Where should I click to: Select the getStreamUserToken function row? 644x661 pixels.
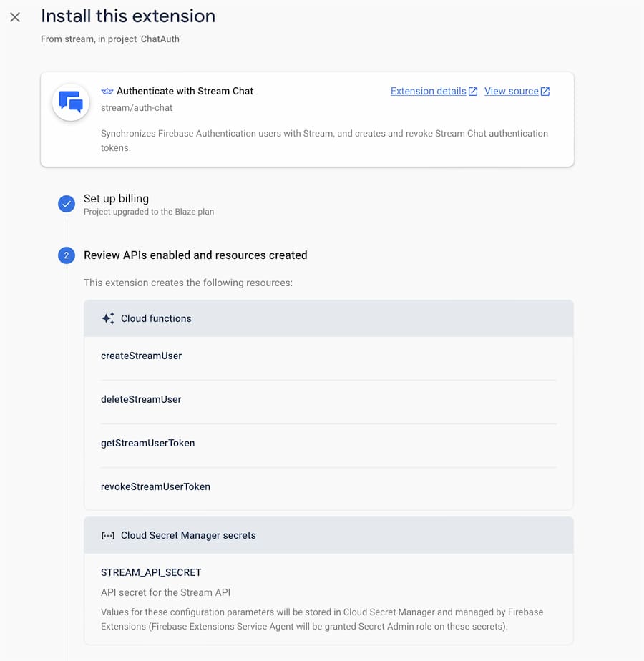point(328,443)
